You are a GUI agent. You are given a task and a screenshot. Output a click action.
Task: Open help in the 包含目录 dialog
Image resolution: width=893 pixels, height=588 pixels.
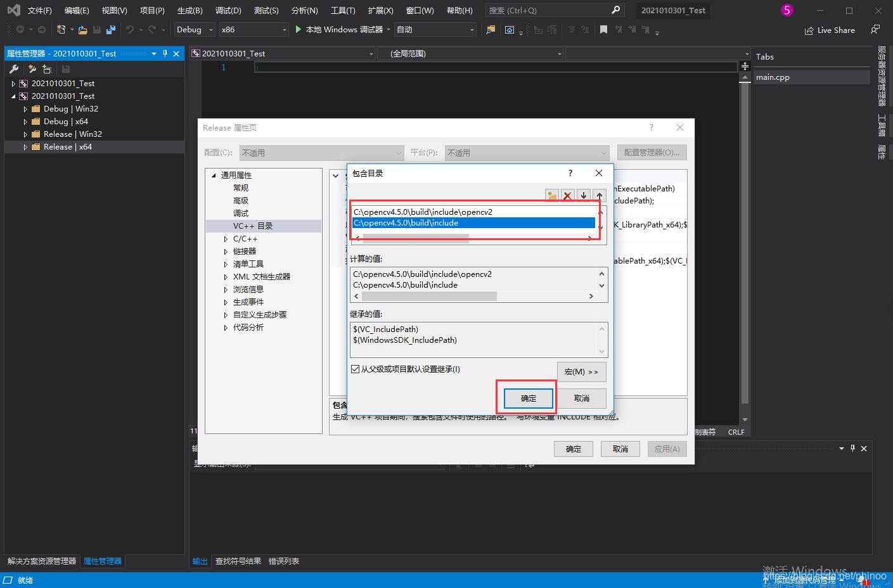pos(570,173)
